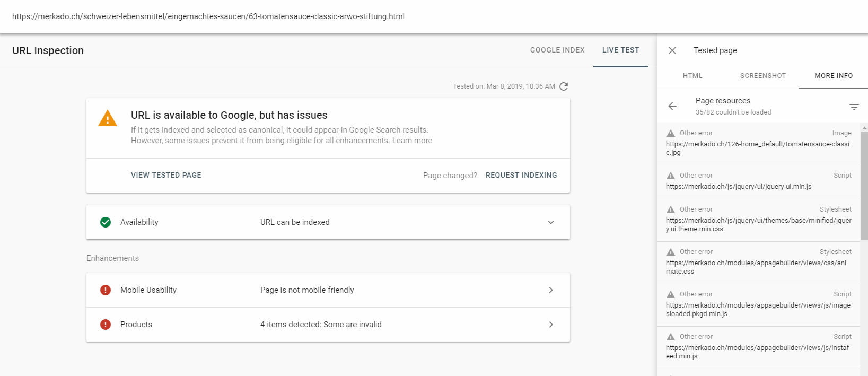Viewport: 868px width, 376px height.
Task: Open the filter icon in Page resources
Action: pos(854,107)
